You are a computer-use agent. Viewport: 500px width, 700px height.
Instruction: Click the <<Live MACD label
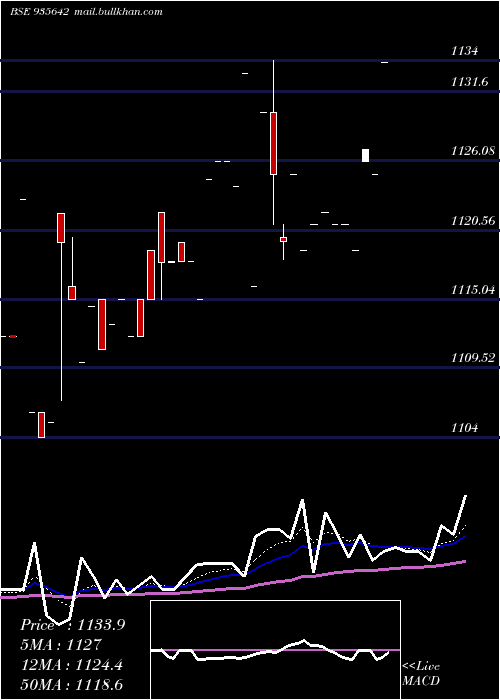click(421, 673)
